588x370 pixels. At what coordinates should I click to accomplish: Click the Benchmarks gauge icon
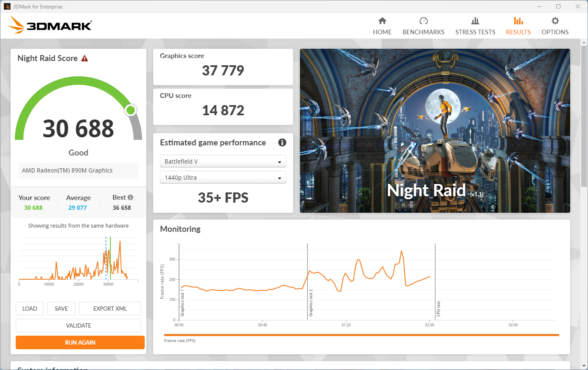pyautogui.click(x=423, y=20)
